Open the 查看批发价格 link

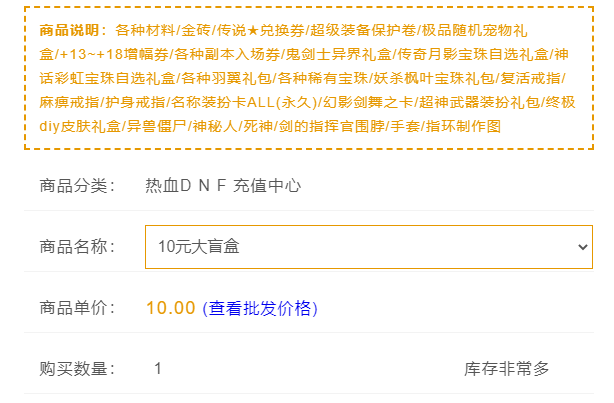pyautogui.click(x=260, y=308)
